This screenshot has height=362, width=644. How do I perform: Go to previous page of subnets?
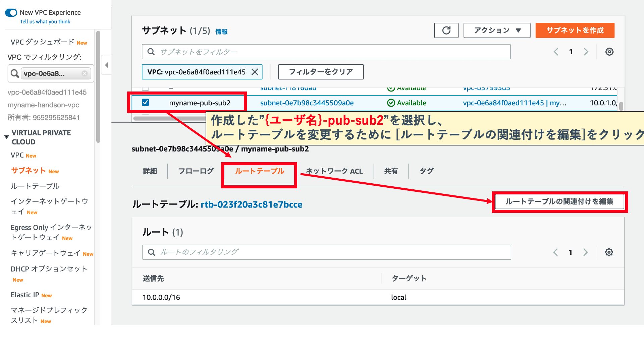coord(556,52)
